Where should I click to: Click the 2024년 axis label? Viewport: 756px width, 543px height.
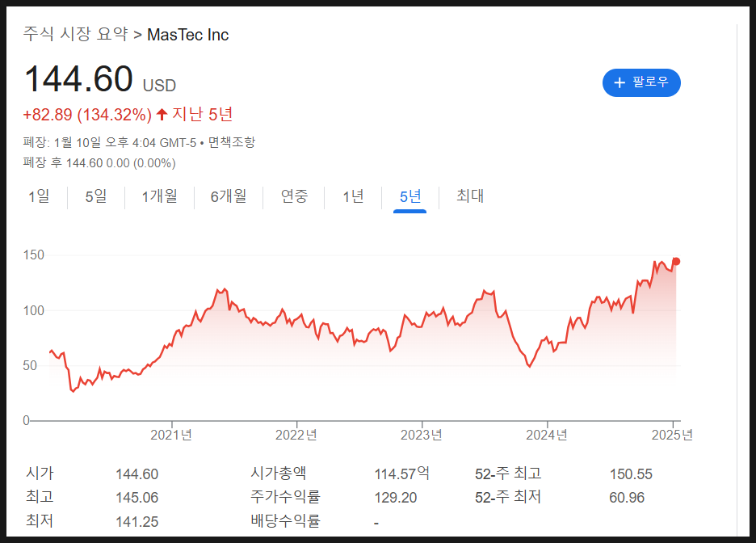546,435
